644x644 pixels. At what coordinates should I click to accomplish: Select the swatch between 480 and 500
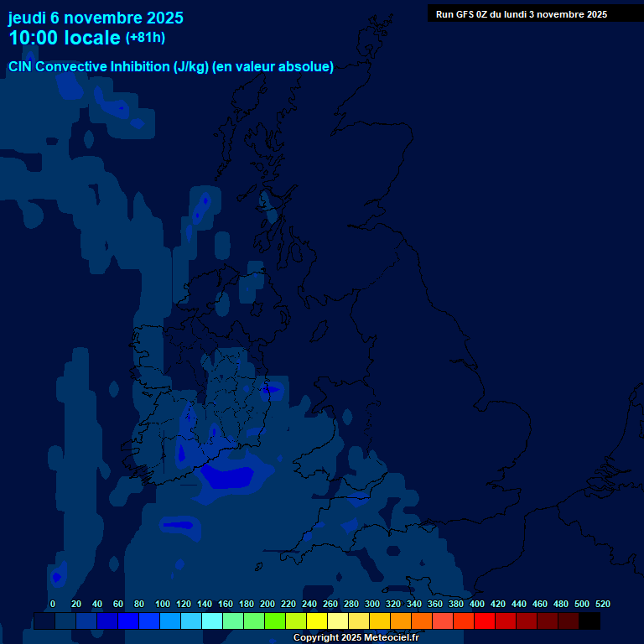(x=568, y=621)
